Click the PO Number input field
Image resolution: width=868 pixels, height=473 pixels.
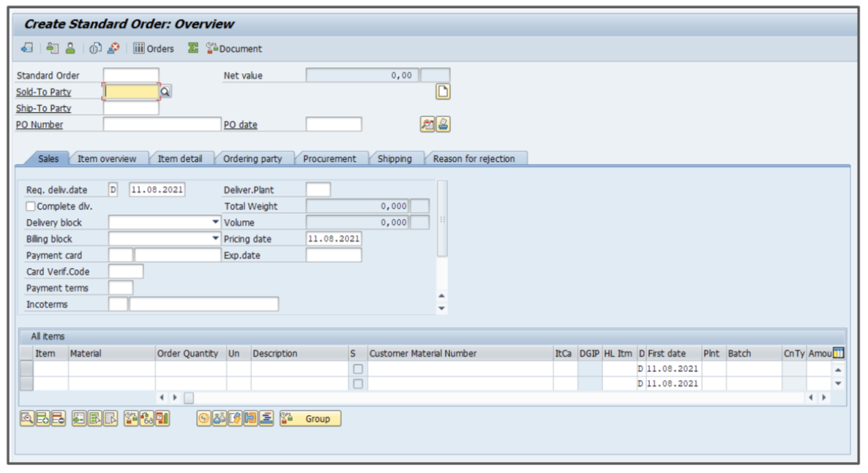point(161,124)
